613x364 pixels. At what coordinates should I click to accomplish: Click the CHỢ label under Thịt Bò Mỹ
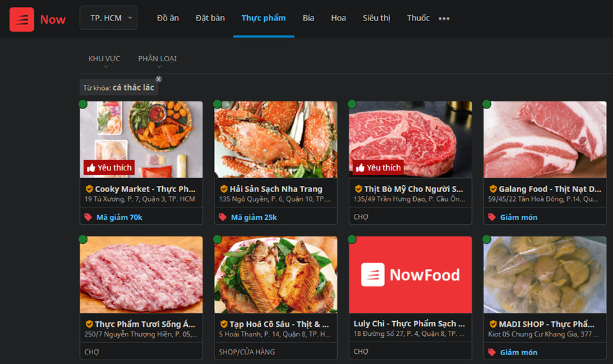tap(361, 217)
